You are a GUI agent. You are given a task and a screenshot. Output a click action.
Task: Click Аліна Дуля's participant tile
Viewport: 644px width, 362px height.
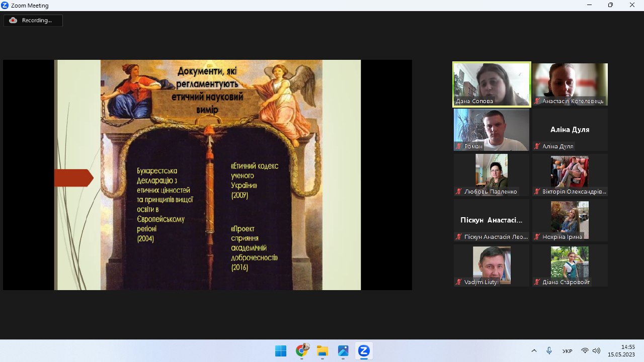click(x=570, y=129)
